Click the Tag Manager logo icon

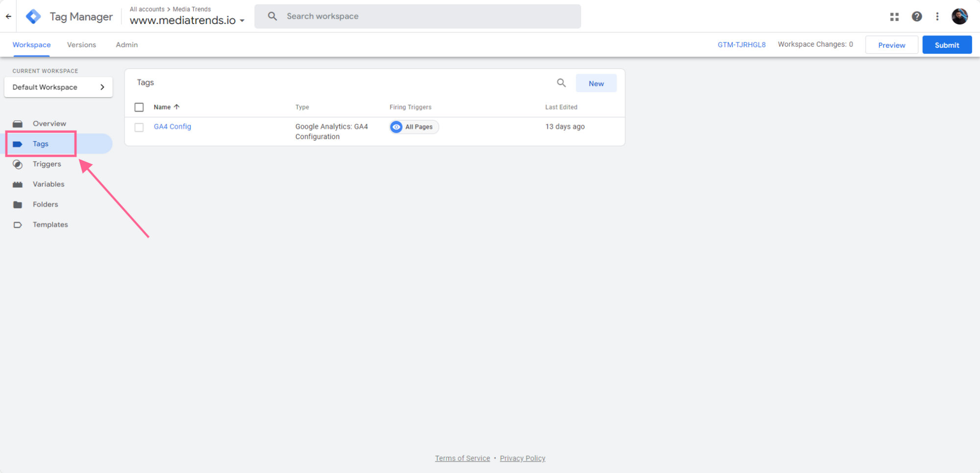point(33,16)
